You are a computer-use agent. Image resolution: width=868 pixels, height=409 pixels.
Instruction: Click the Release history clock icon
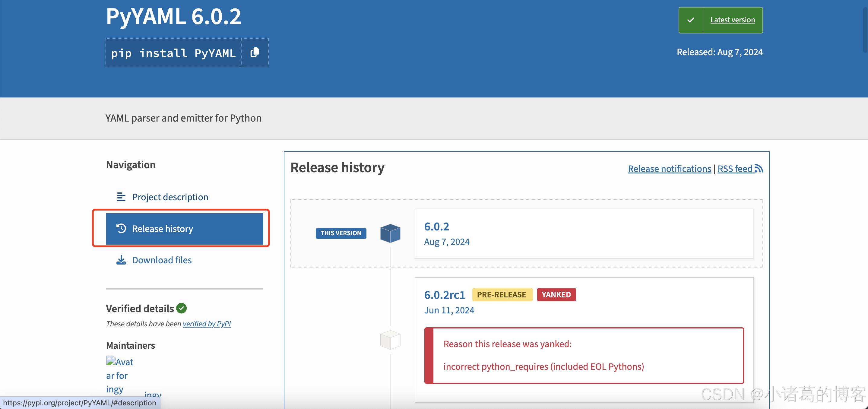click(x=121, y=228)
